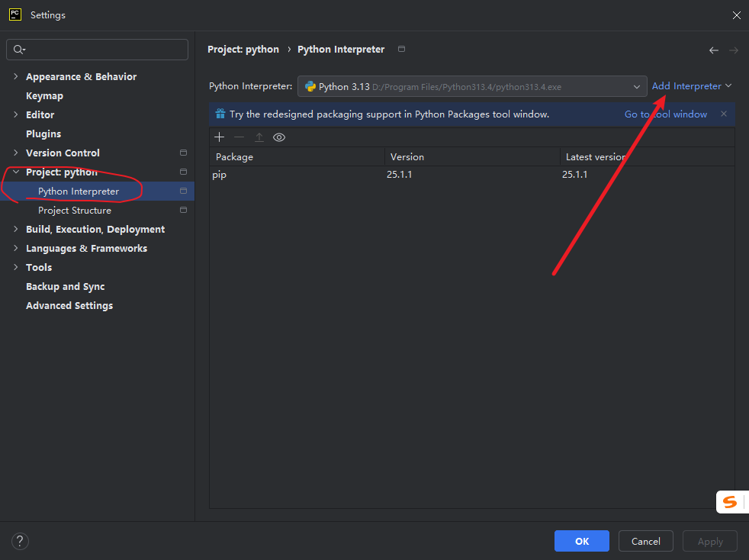749x560 pixels.
Task: Open Advanced Settings page
Action: tap(69, 305)
